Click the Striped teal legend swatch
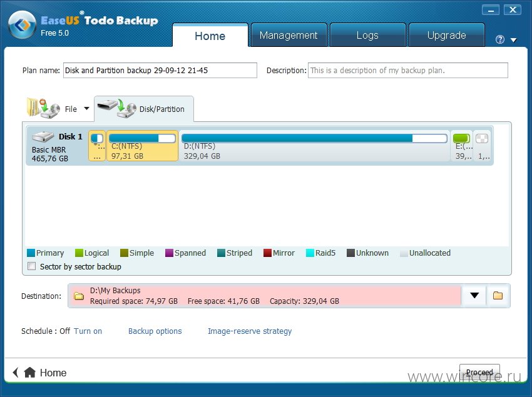The height and width of the screenshot is (397, 532). pos(221,253)
